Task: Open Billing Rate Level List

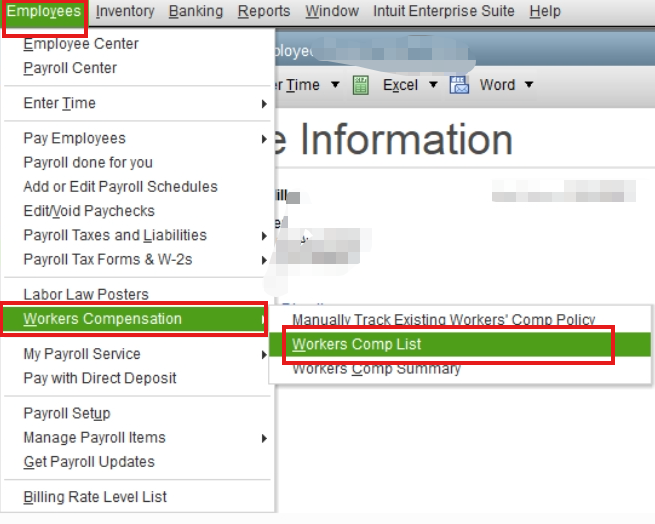Action: click(x=138, y=497)
